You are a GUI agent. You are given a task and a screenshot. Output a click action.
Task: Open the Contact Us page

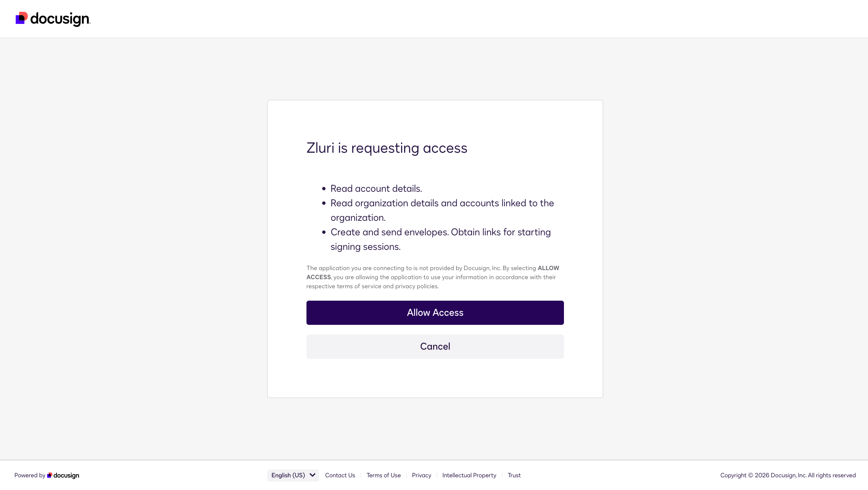point(340,475)
